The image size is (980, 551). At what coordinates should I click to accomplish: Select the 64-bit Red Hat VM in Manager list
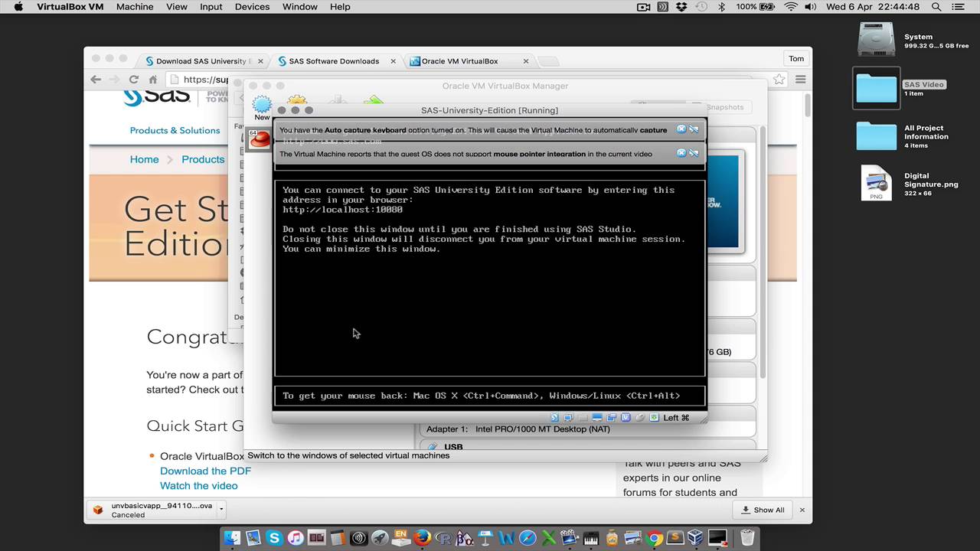click(260, 139)
